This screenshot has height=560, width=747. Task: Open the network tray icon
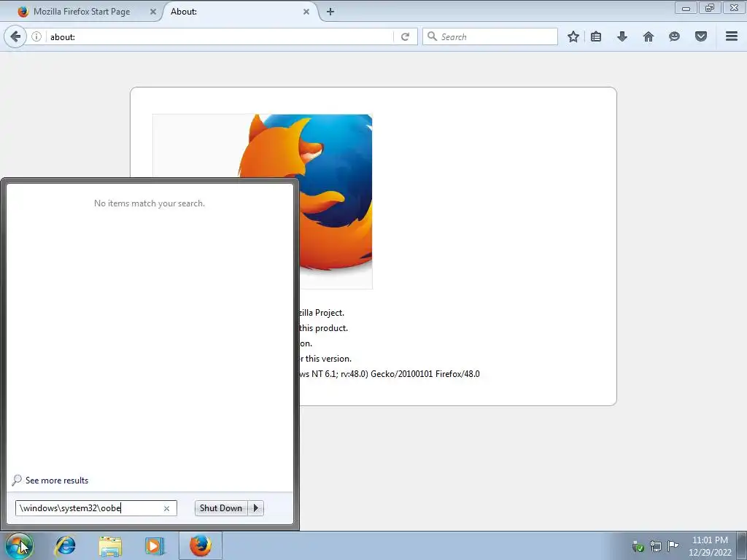pos(656,546)
